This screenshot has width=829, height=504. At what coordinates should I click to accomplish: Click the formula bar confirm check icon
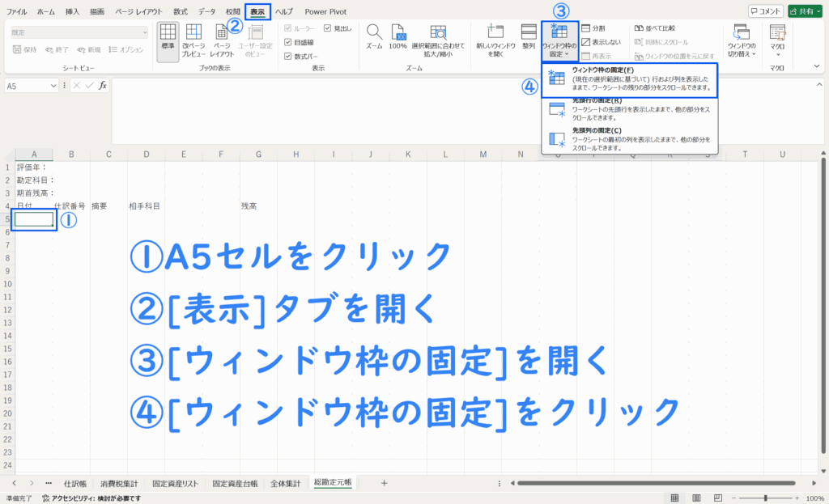89,86
